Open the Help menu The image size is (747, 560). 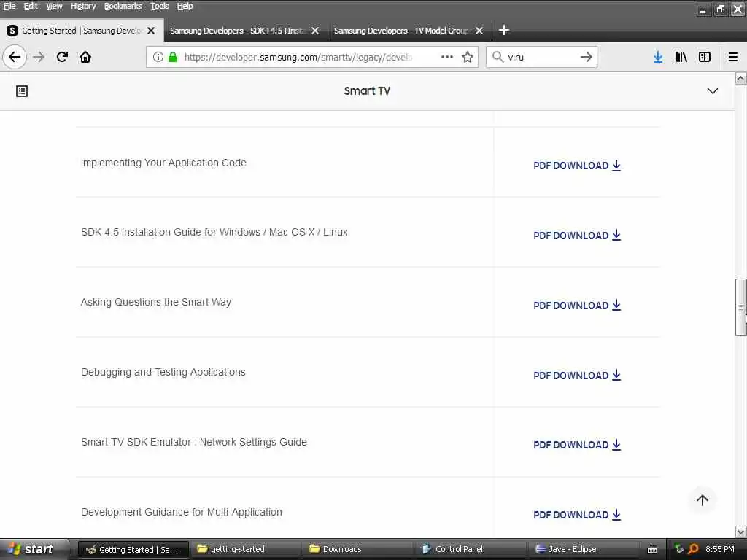point(185,6)
